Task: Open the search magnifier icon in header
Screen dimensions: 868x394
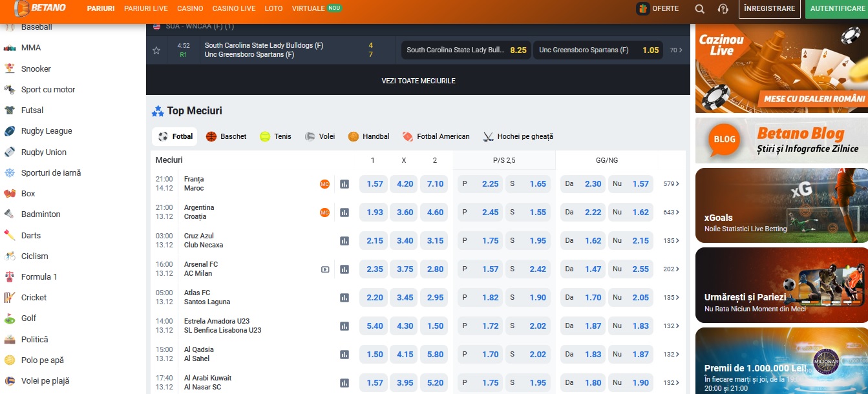Action: pos(700,9)
